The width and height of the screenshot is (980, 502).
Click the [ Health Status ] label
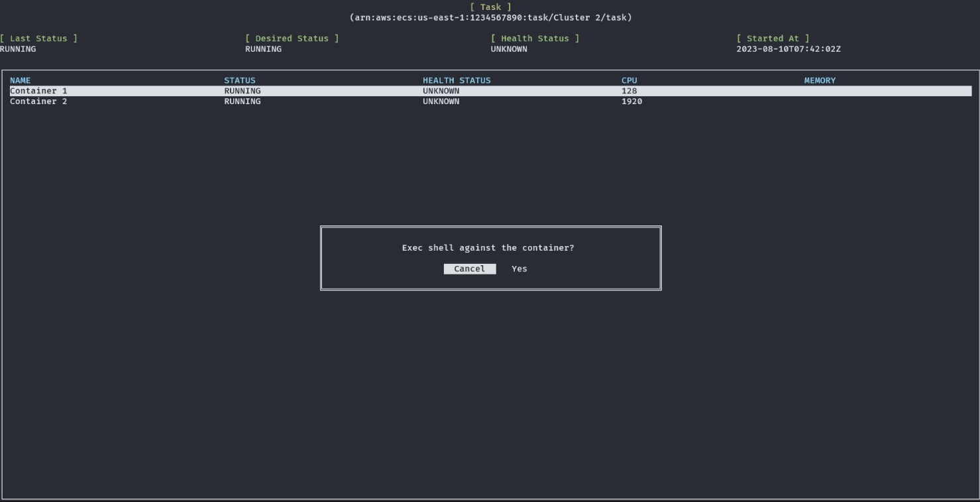coord(535,38)
